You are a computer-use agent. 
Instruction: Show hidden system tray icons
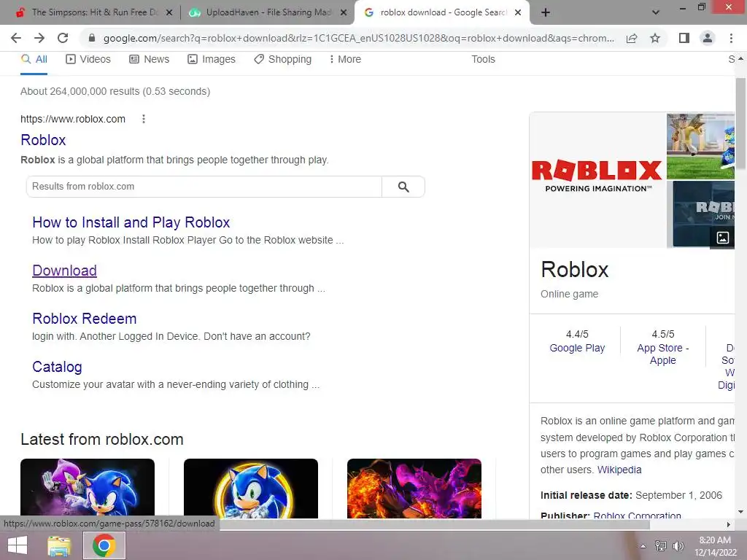pyautogui.click(x=643, y=546)
